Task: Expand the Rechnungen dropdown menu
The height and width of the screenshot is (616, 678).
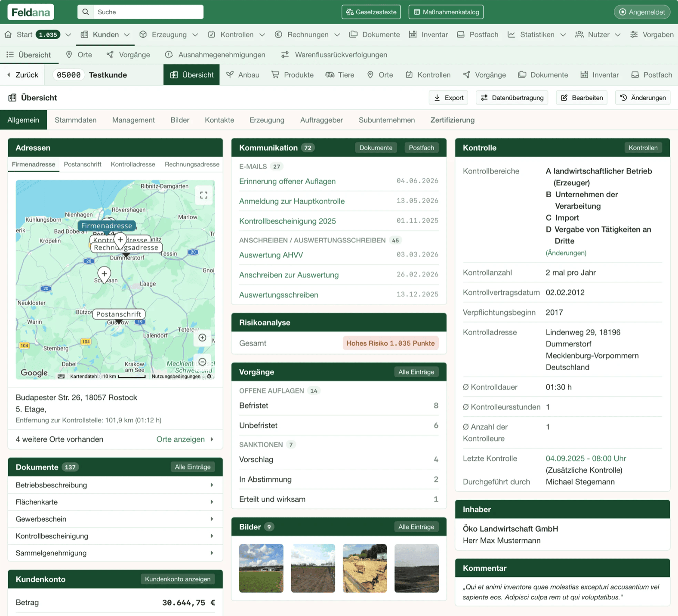Action: click(337, 35)
